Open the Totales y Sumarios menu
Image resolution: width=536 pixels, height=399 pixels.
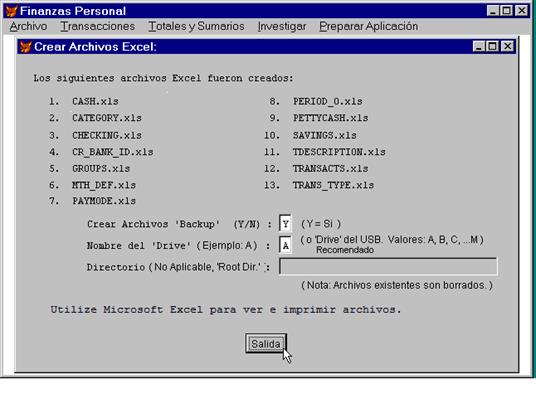pyautogui.click(x=196, y=26)
